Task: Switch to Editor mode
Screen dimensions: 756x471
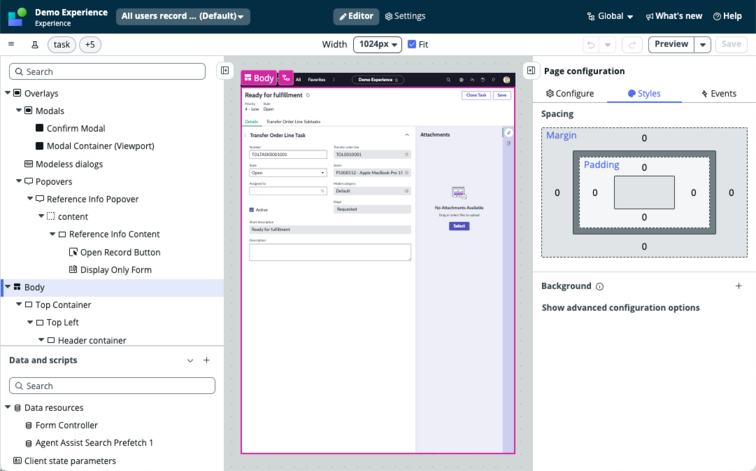Action: (x=356, y=16)
